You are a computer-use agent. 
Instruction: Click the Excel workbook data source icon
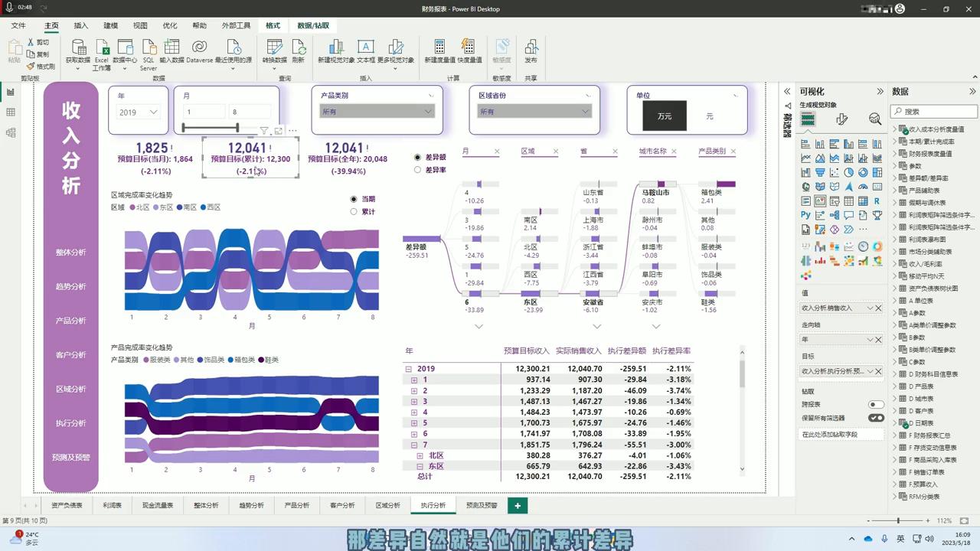coord(102,47)
